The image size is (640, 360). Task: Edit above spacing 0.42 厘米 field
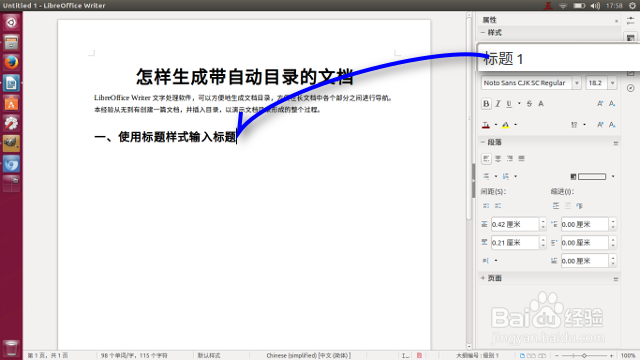[515, 224]
